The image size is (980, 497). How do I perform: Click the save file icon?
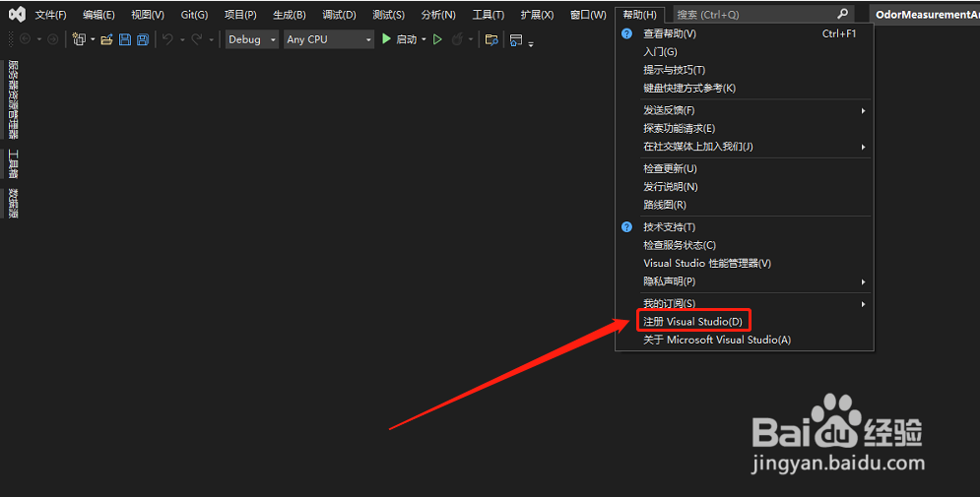click(125, 39)
